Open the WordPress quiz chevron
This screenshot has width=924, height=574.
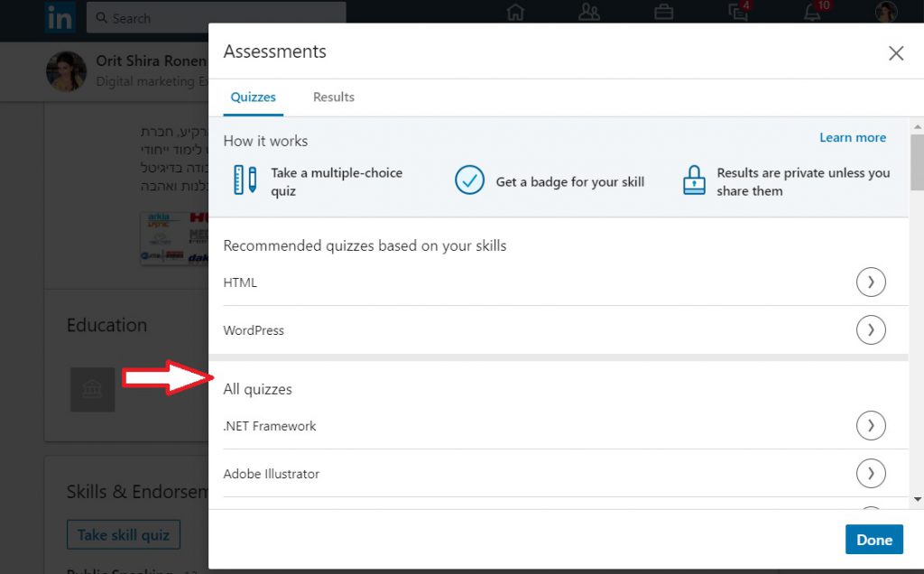pos(871,330)
